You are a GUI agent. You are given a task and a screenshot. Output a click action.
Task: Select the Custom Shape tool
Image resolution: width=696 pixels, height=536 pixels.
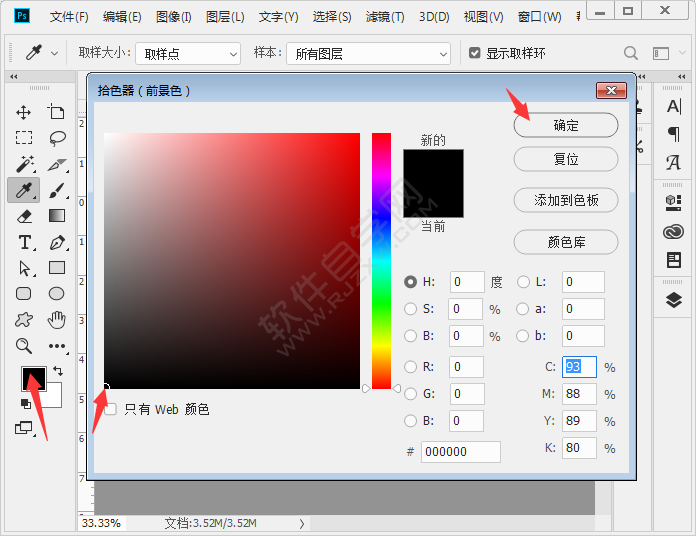point(24,319)
